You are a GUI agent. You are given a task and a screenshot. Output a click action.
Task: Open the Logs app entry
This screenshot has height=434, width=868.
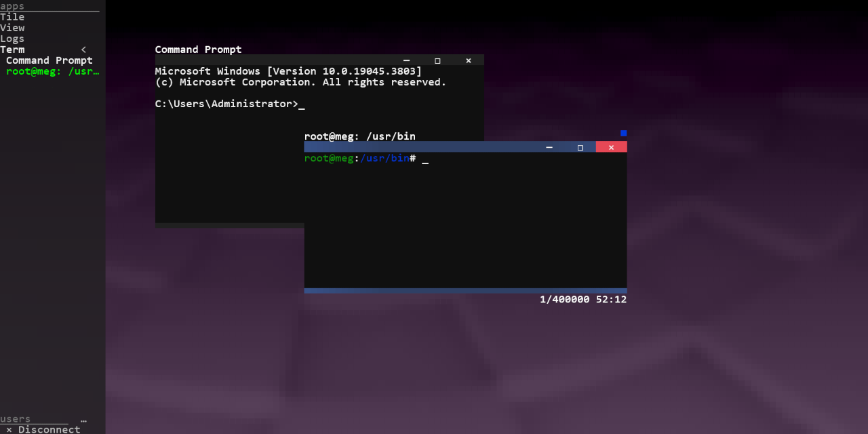click(x=12, y=39)
